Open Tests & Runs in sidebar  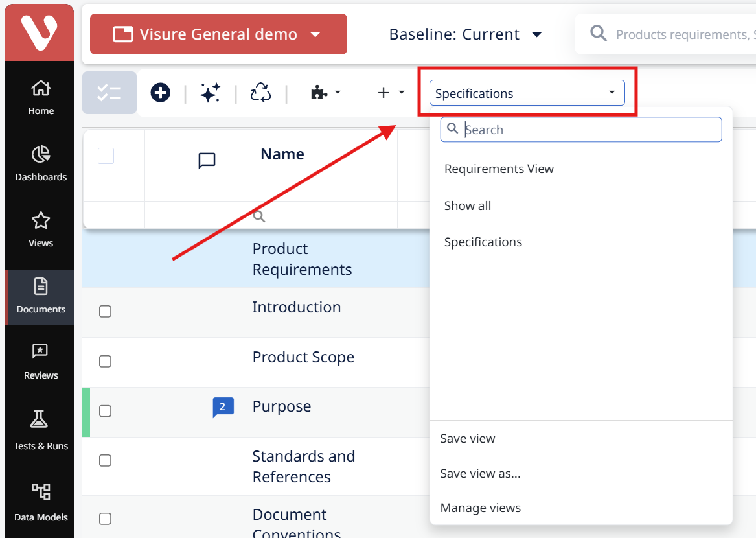[41, 430]
